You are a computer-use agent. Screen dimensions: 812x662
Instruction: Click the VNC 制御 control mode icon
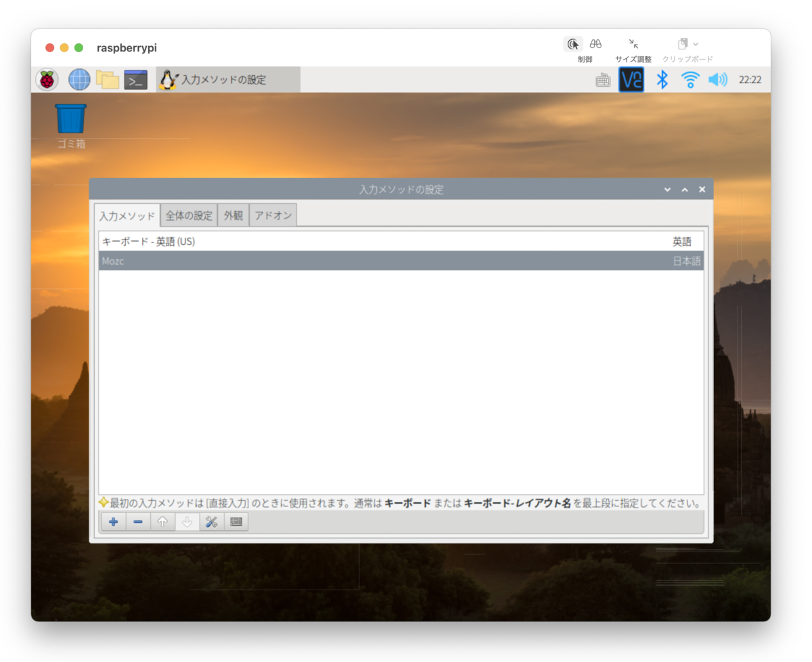click(x=573, y=44)
